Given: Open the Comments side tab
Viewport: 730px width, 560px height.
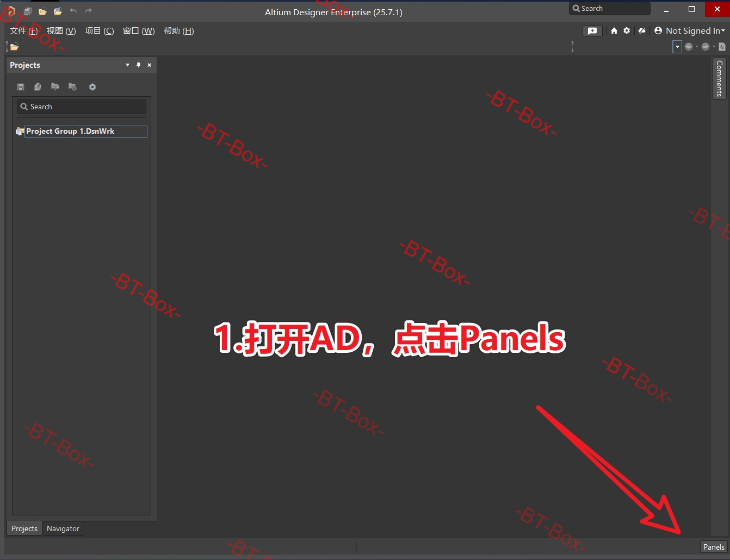Looking at the screenshot, I should point(719,78).
